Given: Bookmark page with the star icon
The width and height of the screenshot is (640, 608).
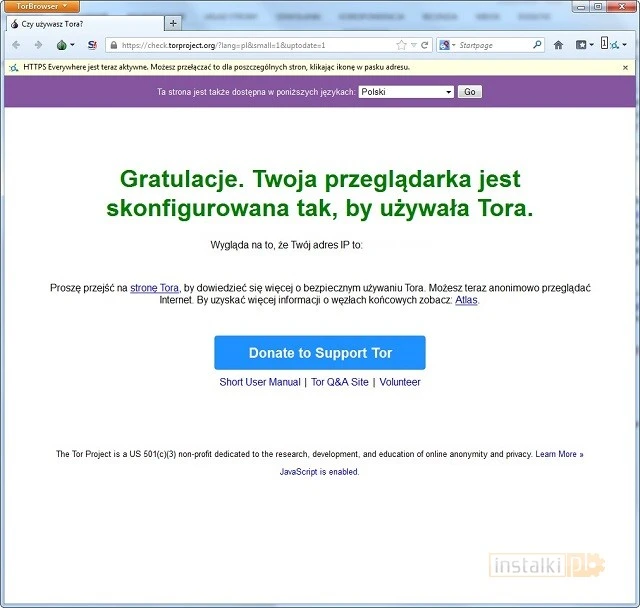Looking at the screenshot, I should [401, 45].
